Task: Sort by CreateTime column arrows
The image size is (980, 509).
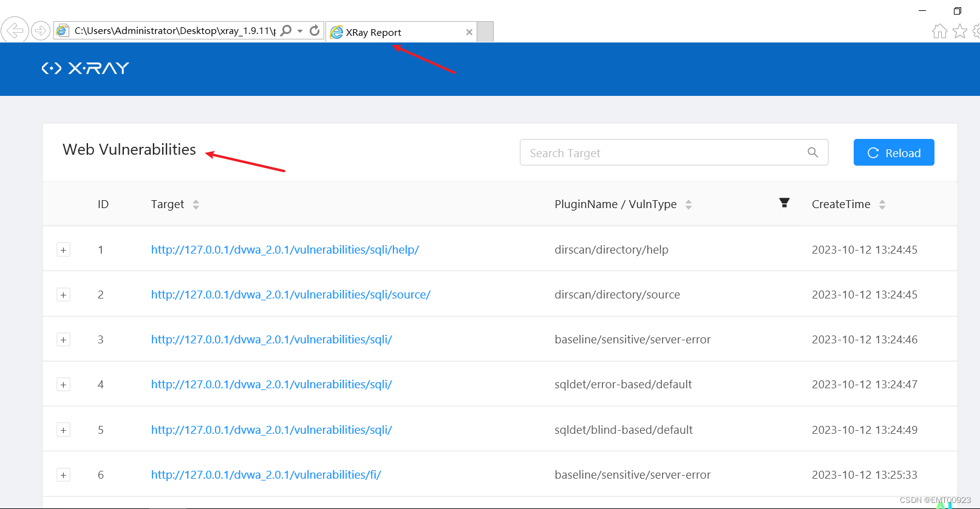Action: click(882, 204)
